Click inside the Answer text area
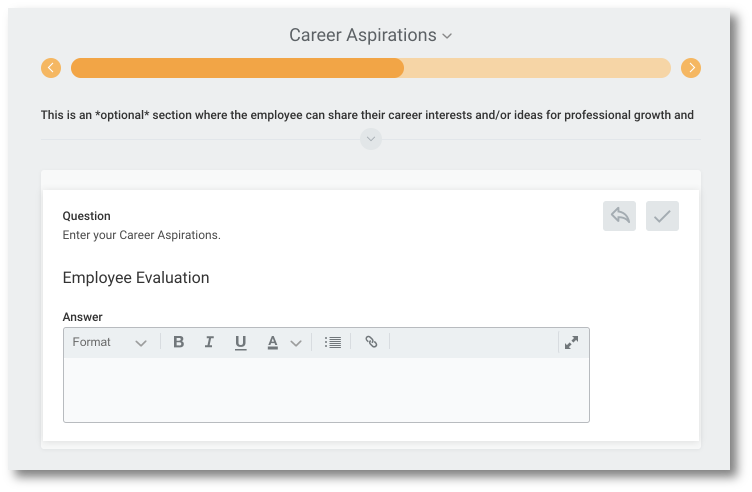This screenshot has height=492, width=752. point(326,390)
